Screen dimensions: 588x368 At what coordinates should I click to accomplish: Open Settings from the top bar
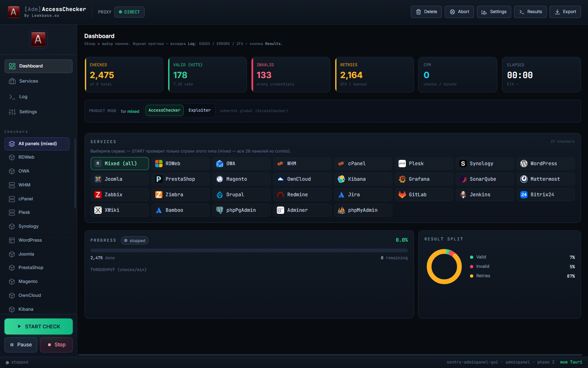click(494, 12)
